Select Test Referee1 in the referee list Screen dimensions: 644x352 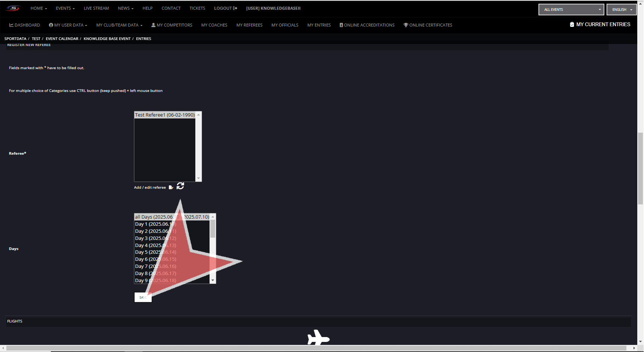[165, 115]
